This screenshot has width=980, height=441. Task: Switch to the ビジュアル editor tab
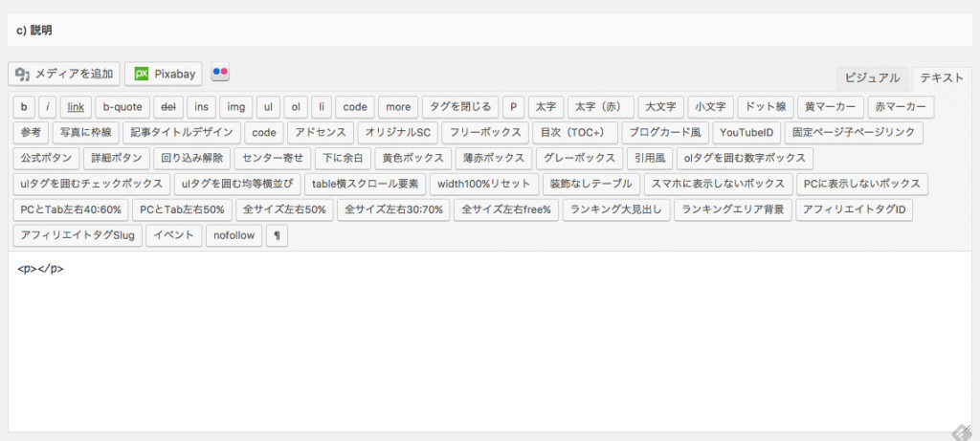(x=872, y=78)
